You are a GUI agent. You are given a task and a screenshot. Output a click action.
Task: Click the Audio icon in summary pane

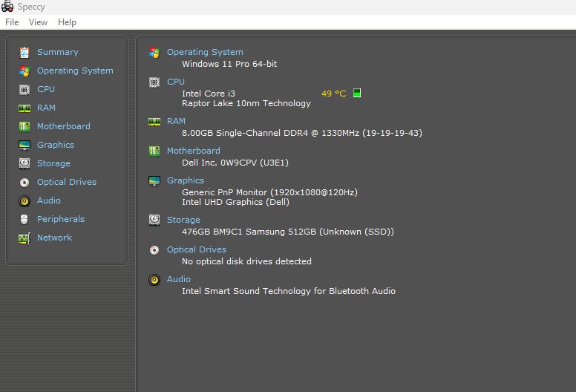154,280
